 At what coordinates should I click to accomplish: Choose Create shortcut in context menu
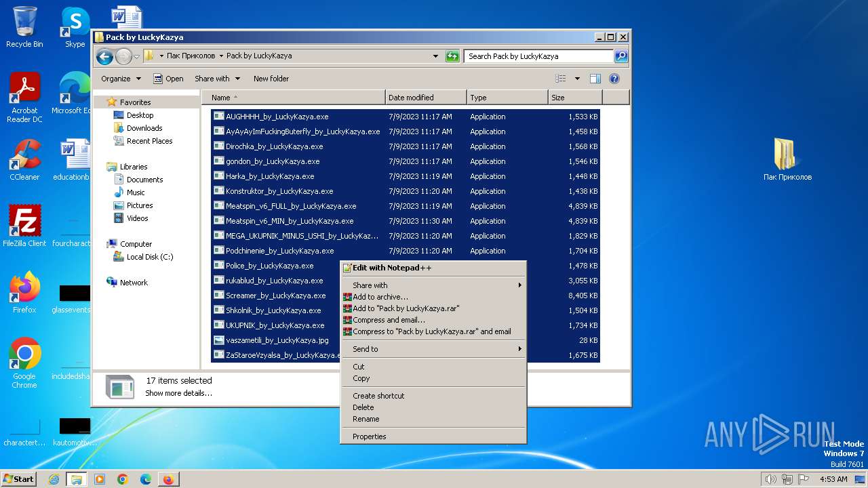click(x=433, y=396)
